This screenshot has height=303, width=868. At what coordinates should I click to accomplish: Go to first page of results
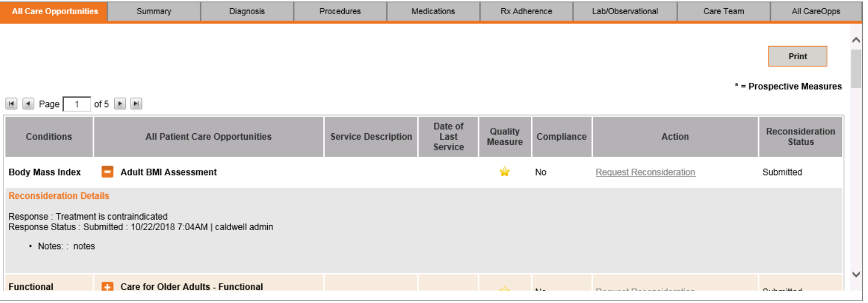coord(11,104)
